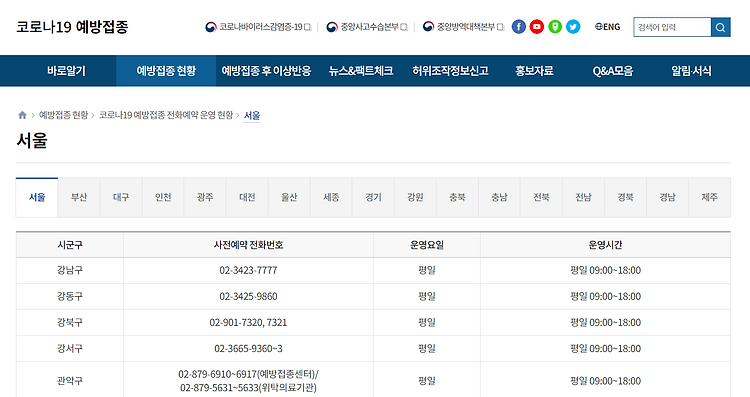Open the 바로알기 menu
Screen dimensions: 750x397
click(66, 71)
